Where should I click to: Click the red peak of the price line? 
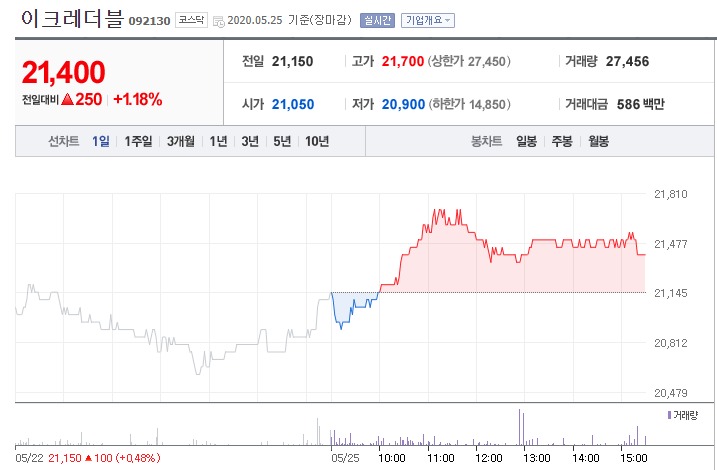point(442,210)
